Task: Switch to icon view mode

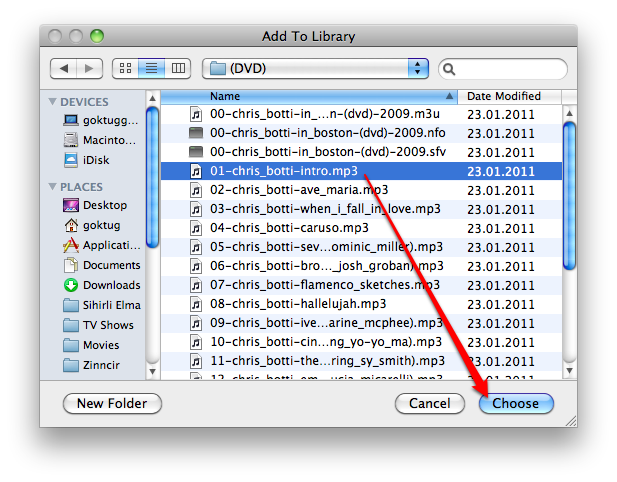Action: (x=126, y=68)
